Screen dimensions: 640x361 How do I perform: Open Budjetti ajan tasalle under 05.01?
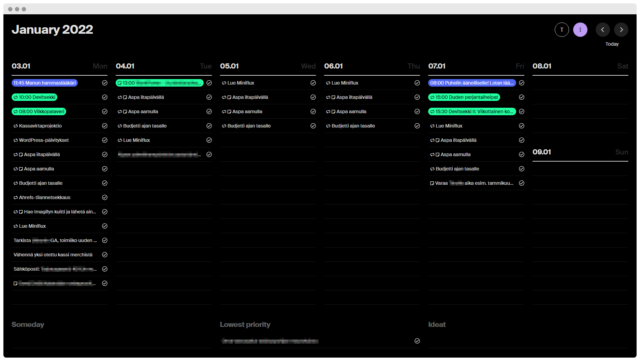pos(246,126)
